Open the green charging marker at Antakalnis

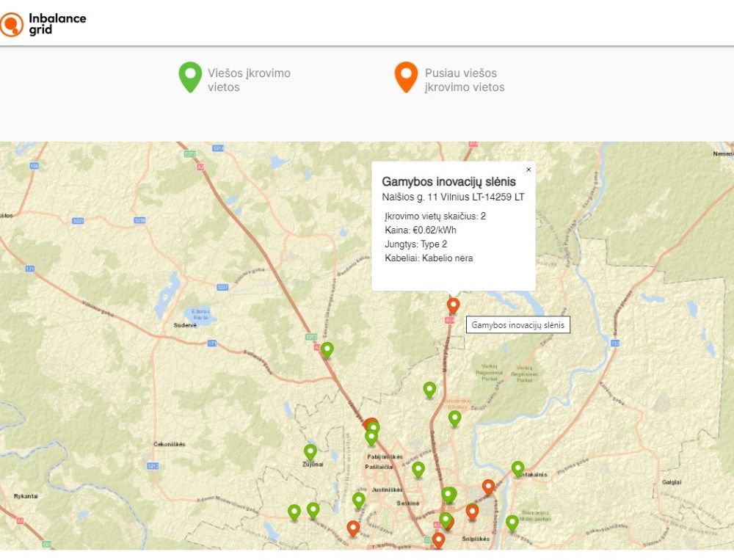[x=517, y=468]
